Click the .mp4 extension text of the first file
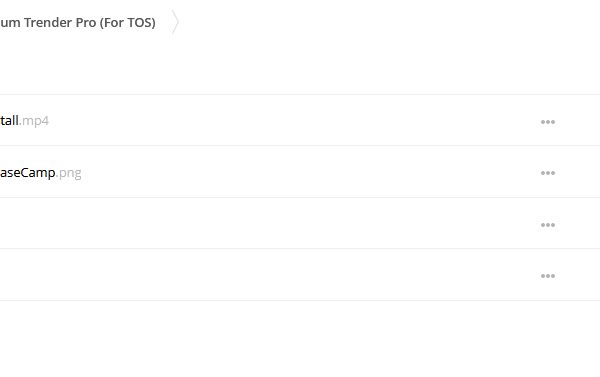 (x=34, y=121)
